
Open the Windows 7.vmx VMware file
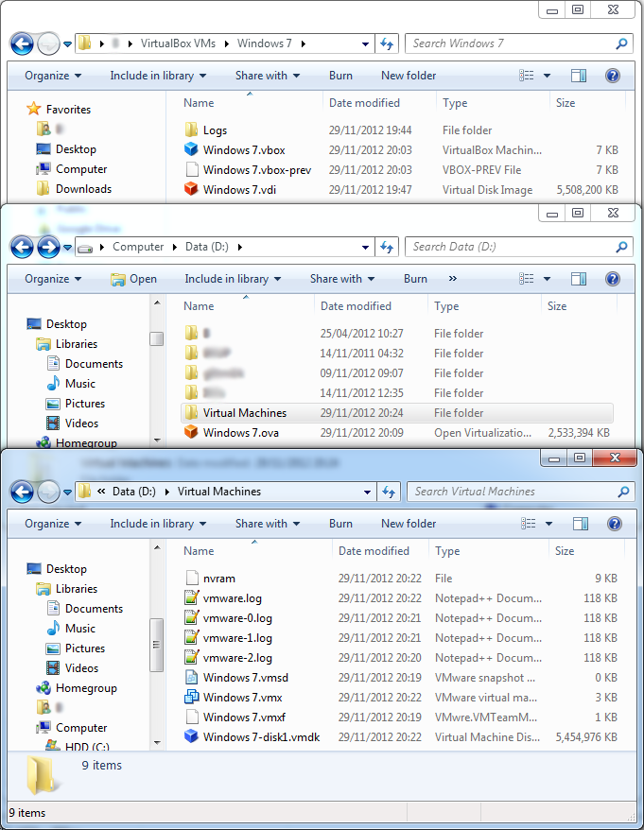pyautogui.click(x=242, y=698)
